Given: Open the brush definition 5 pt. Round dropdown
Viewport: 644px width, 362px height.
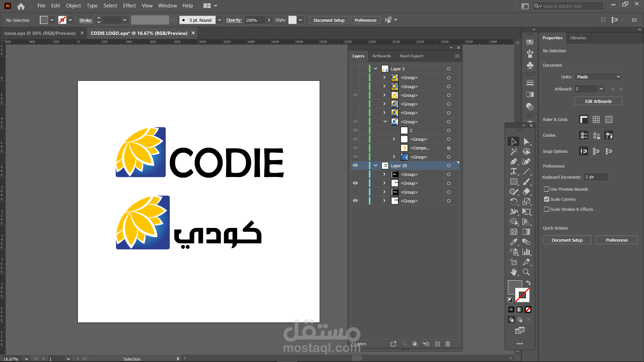Looking at the screenshot, I should [219, 20].
